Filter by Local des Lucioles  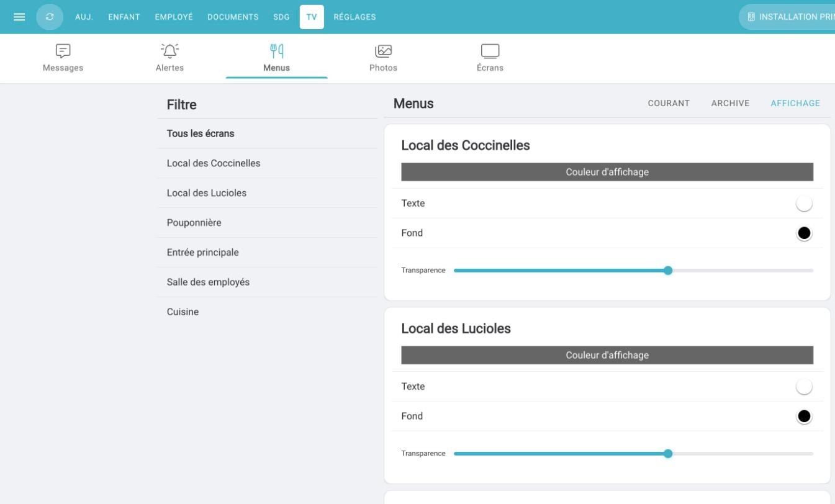pyautogui.click(x=267, y=193)
